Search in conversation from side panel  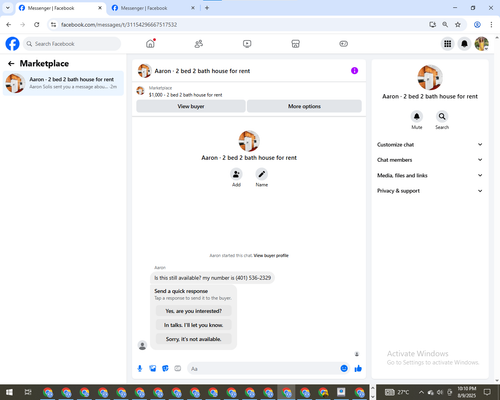coord(442,116)
